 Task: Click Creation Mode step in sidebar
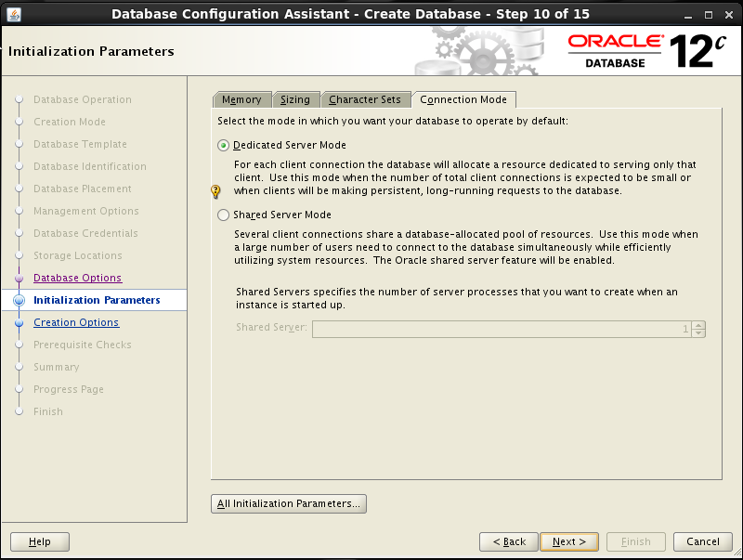[70, 122]
